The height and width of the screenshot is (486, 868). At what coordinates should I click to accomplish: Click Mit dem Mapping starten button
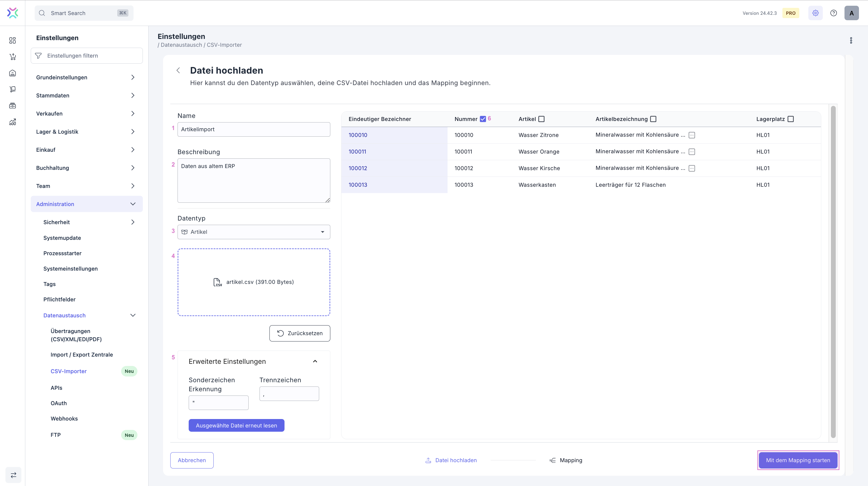click(x=797, y=460)
